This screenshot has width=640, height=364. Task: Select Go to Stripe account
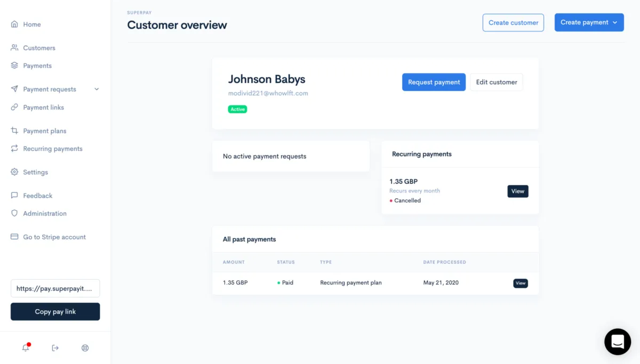pyautogui.click(x=54, y=237)
